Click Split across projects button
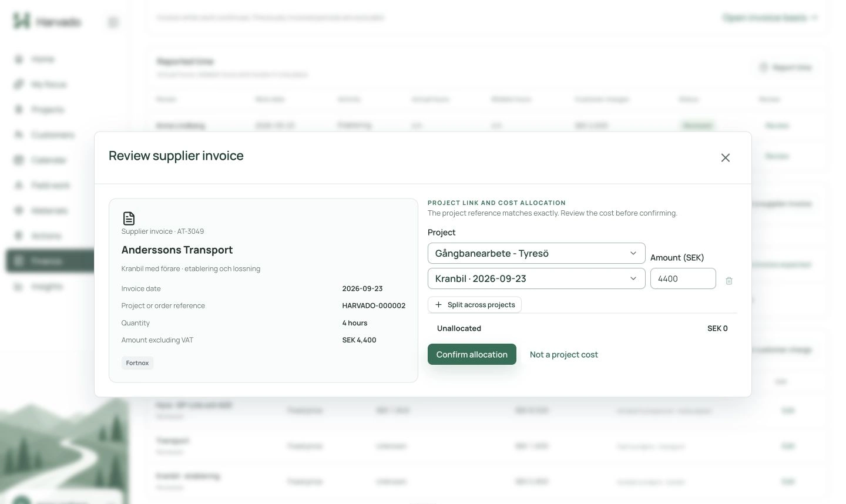Screen dimensions: 846x504 tap(475, 304)
